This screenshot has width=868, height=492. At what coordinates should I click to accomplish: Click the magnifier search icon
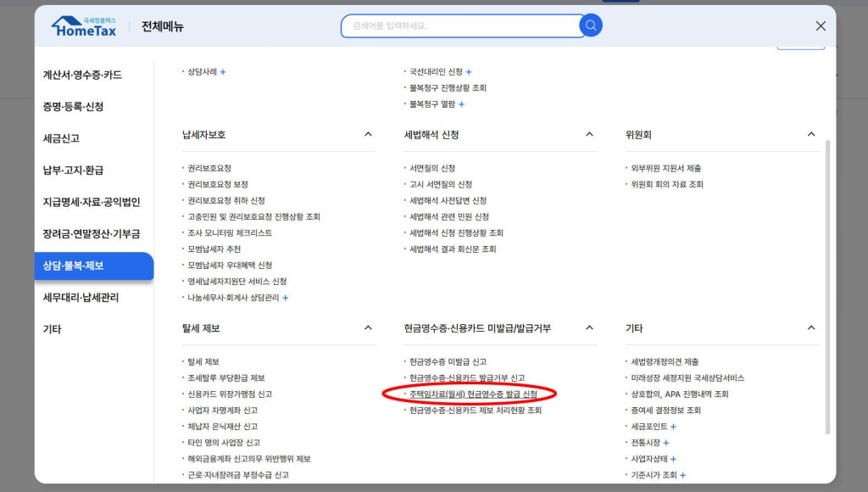point(591,25)
